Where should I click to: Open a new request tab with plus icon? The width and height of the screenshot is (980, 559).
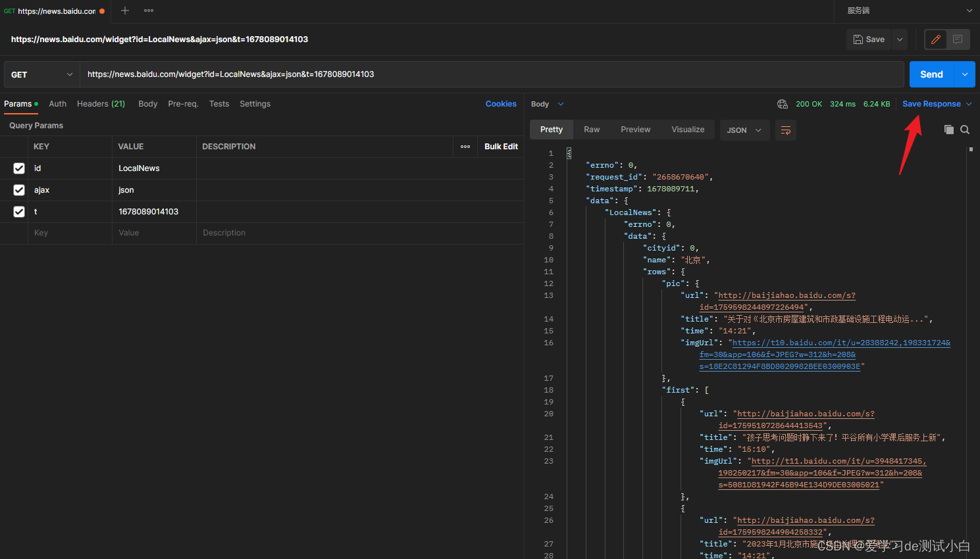[125, 11]
